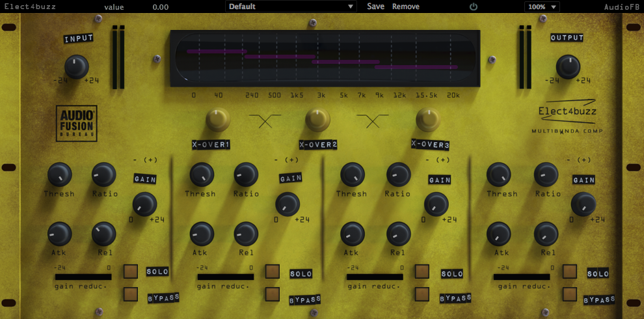The image size is (644, 319).
Task: Remove the current preset
Action: [406, 7]
